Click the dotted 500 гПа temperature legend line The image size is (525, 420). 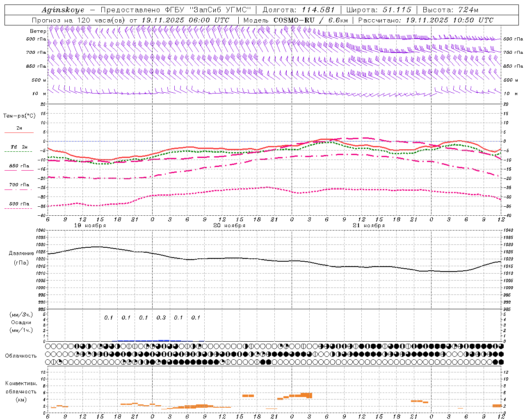18,208
